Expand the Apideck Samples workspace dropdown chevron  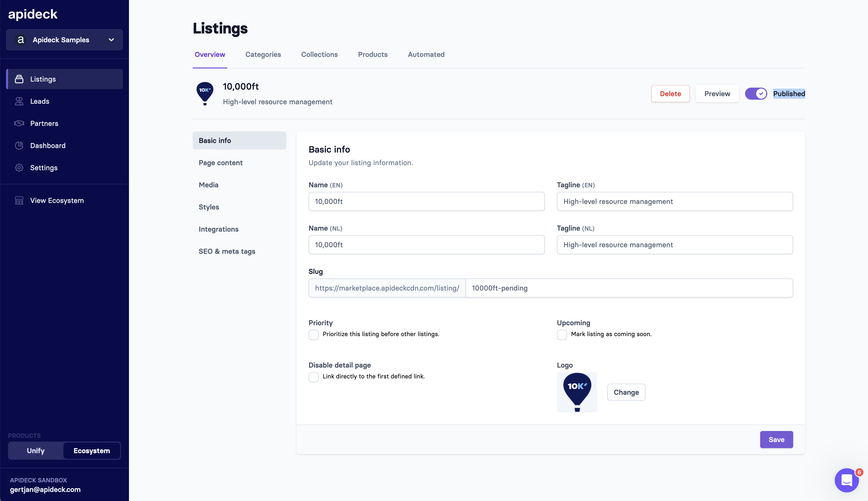click(111, 40)
